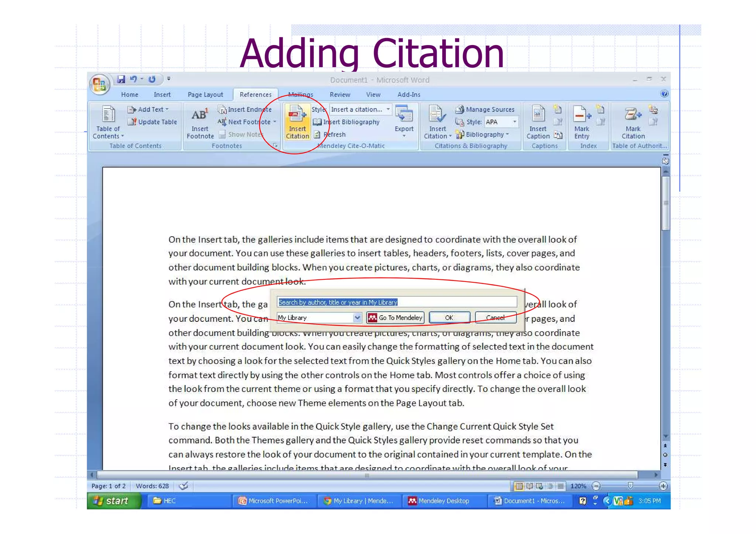Open the Insert tab
The image size is (756, 534).
point(162,94)
